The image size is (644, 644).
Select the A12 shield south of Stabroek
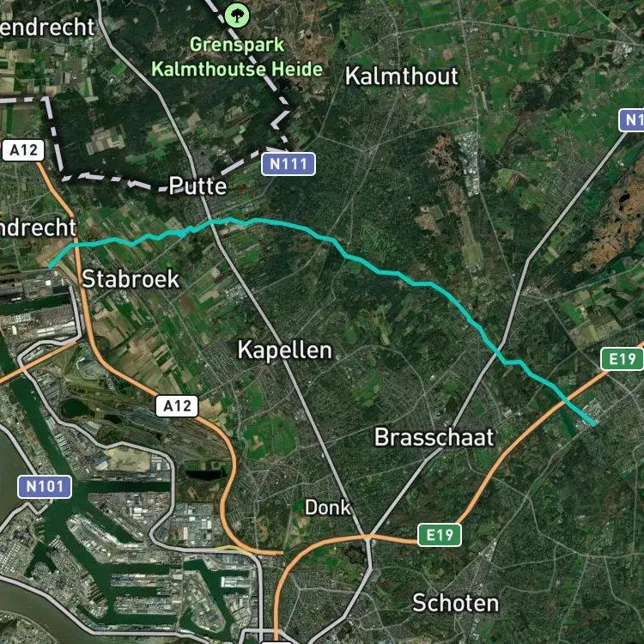pos(177,406)
